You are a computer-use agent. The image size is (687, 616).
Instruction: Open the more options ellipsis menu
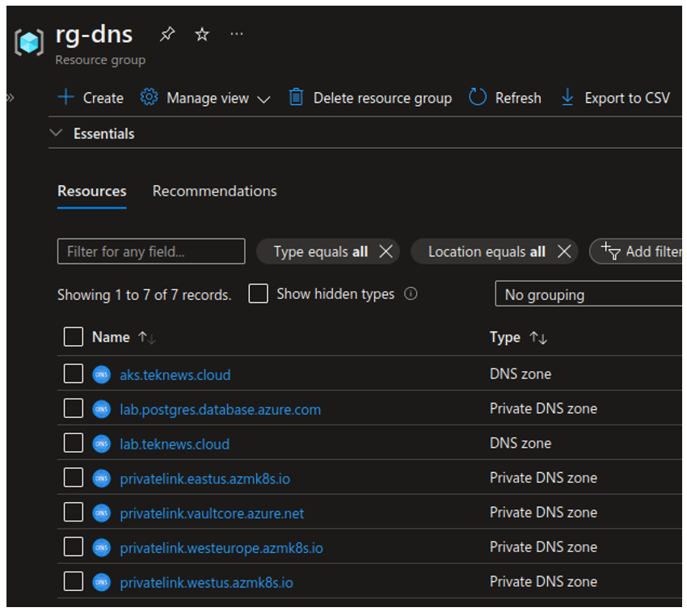[236, 34]
